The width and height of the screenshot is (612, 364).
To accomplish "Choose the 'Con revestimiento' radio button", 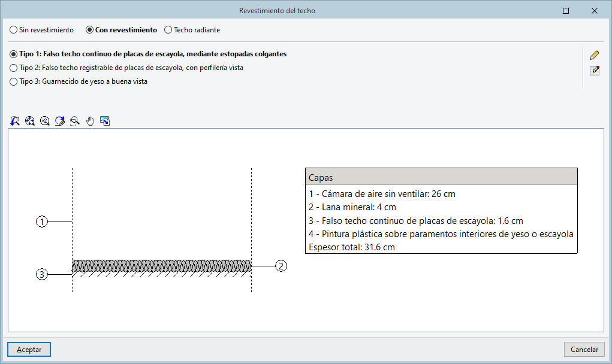I will 90,29.
